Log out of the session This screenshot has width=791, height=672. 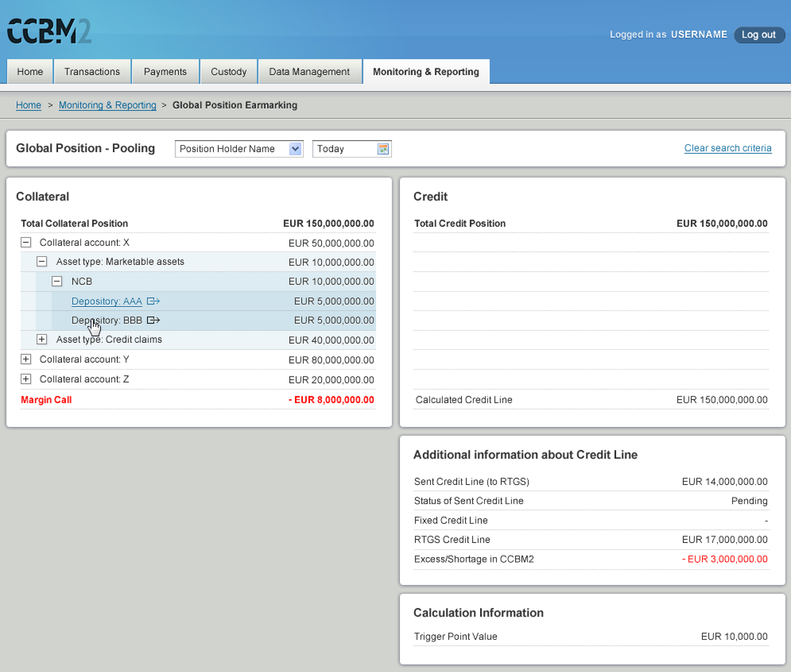(759, 35)
